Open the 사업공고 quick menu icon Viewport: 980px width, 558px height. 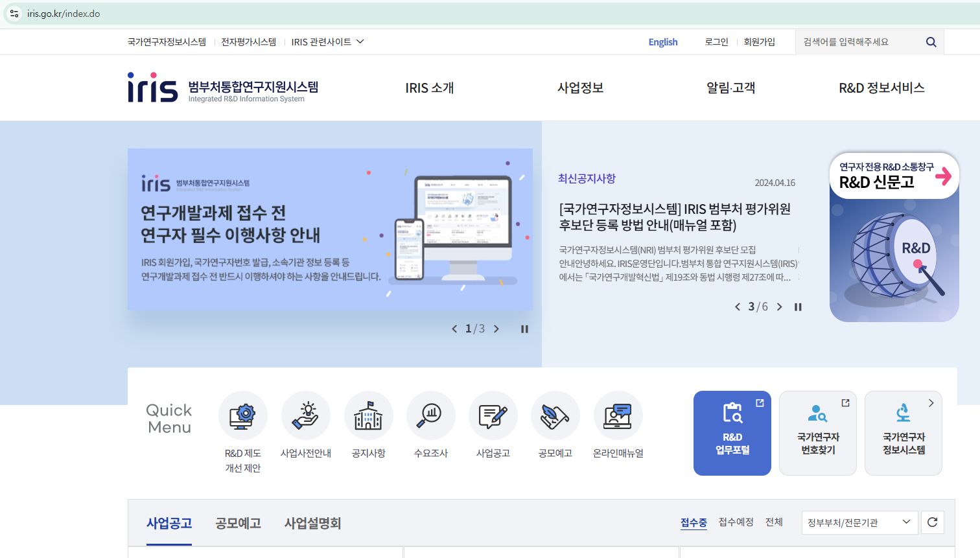(x=493, y=415)
